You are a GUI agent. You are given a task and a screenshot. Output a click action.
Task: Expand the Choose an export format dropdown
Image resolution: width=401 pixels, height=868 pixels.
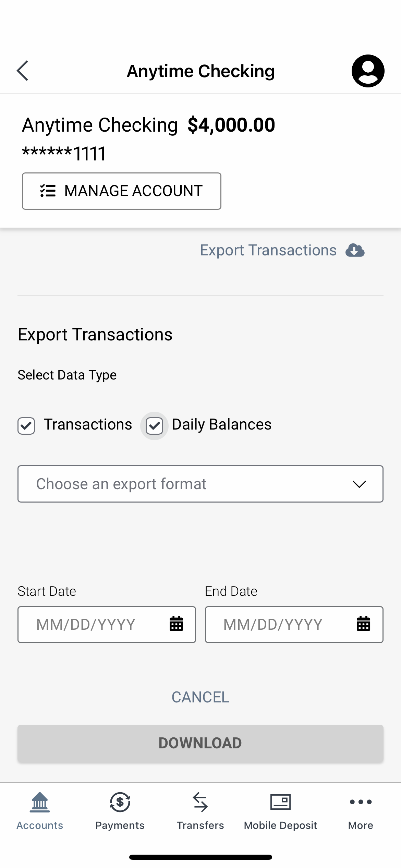click(192, 484)
